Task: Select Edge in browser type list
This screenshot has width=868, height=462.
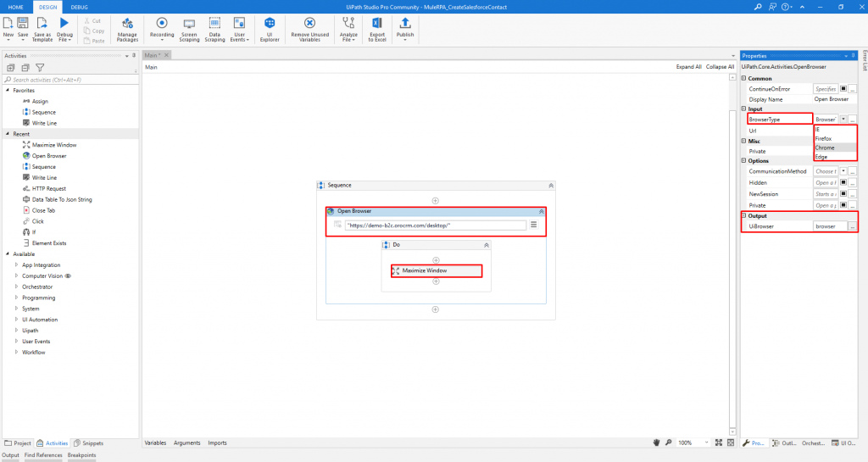Action: tap(835, 157)
